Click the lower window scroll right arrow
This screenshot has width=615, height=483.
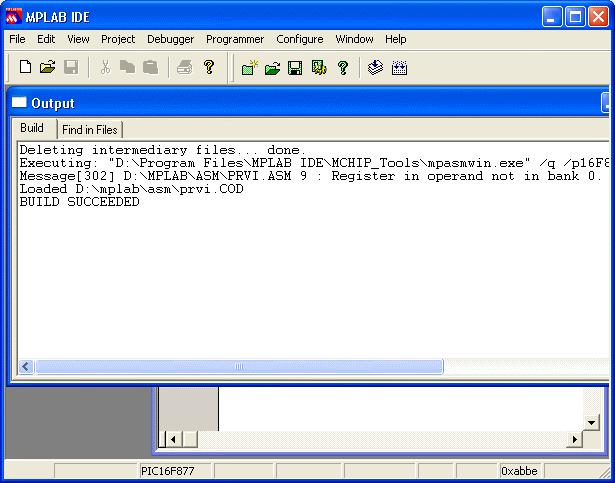575,439
